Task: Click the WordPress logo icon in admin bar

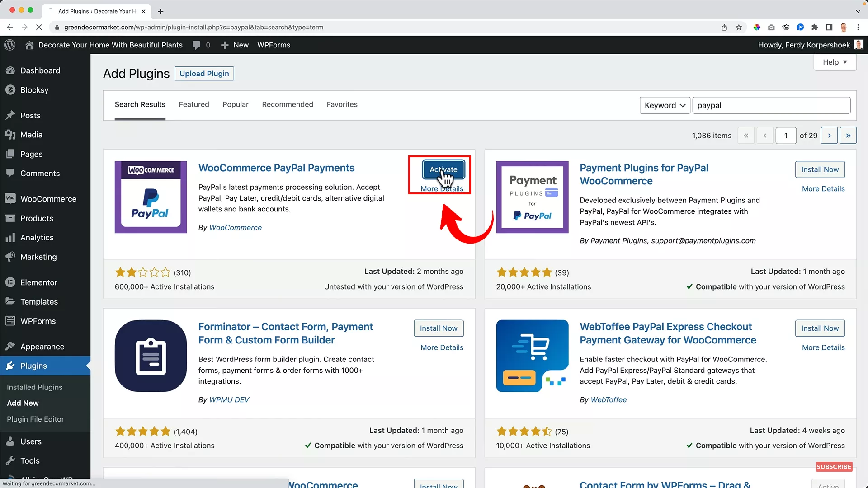Action: pyautogui.click(x=10, y=45)
